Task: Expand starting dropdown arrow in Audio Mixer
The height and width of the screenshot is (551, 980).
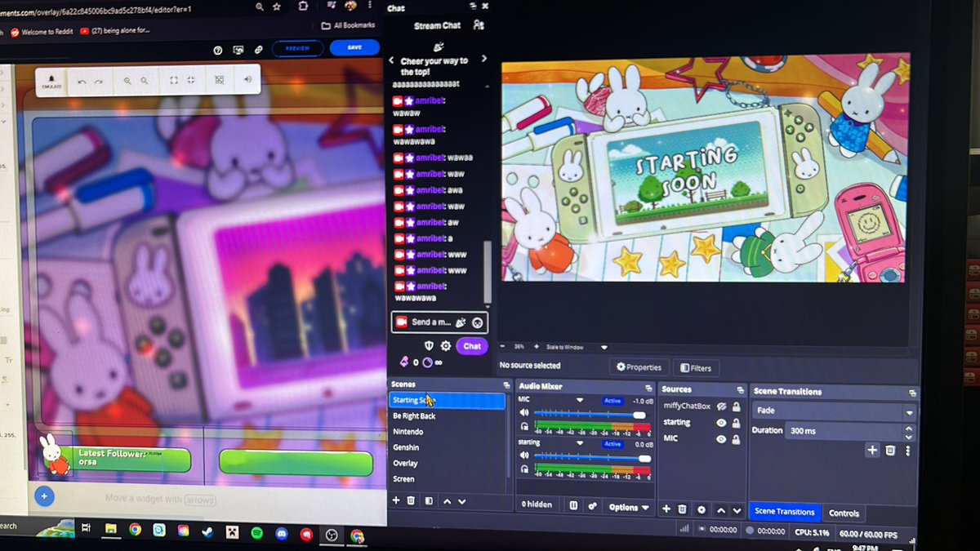Action: coord(580,443)
